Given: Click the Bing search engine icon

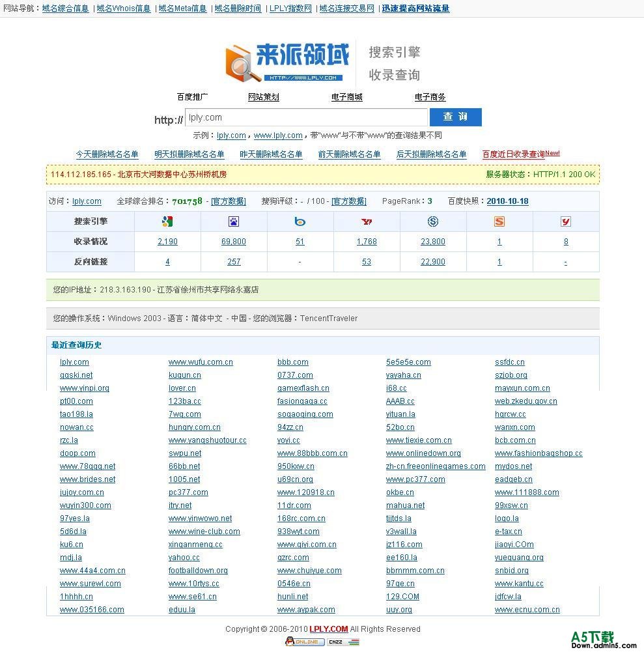Looking at the screenshot, I should 300,221.
